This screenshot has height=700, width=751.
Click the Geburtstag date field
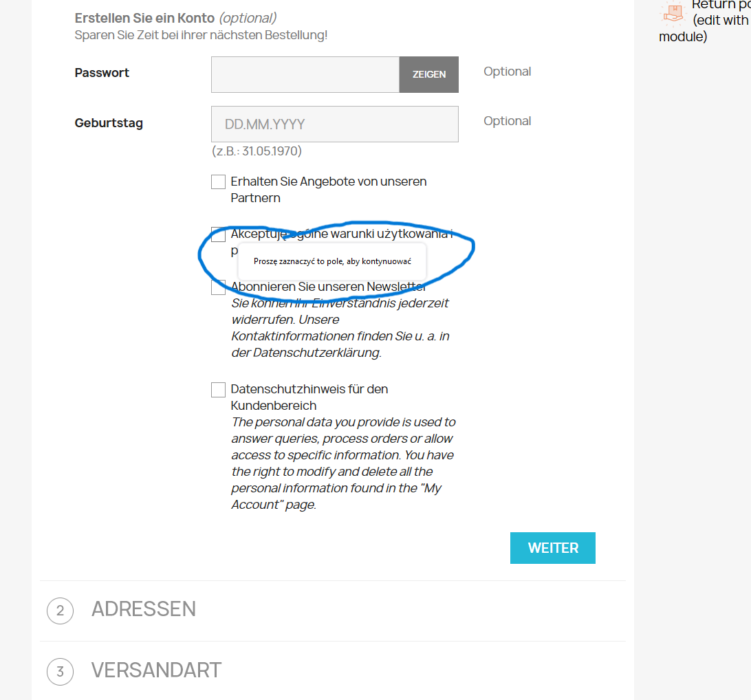pyautogui.click(x=335, y=124)
